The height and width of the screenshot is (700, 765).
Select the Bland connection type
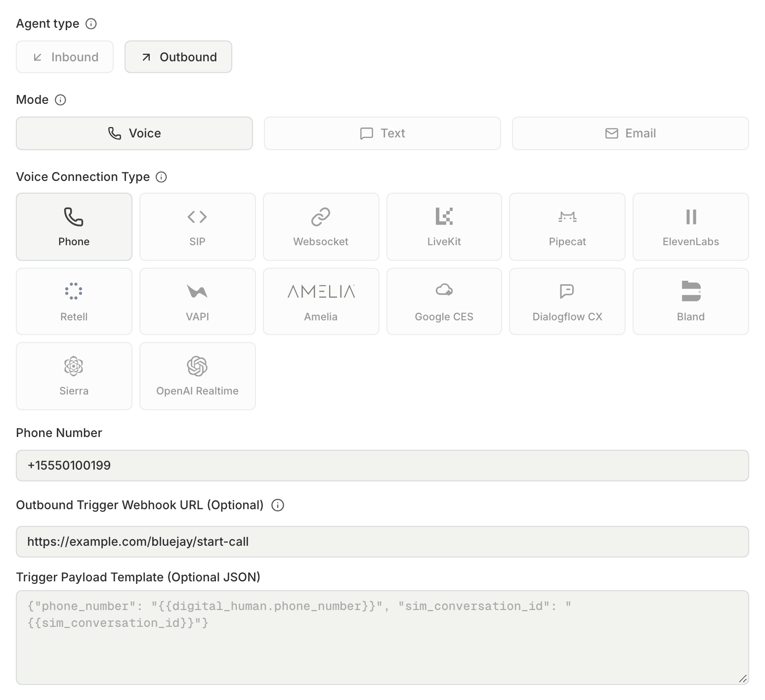[691, 302]
